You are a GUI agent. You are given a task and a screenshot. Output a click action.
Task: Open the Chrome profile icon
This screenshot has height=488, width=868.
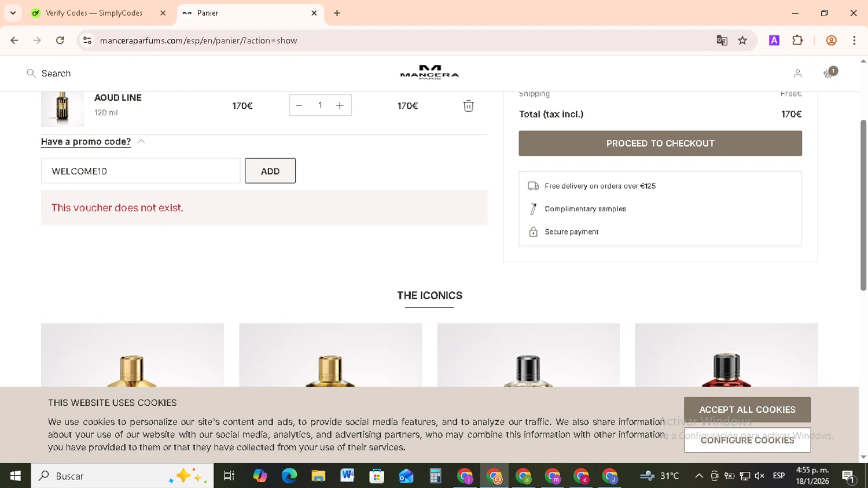coord(831,41)
